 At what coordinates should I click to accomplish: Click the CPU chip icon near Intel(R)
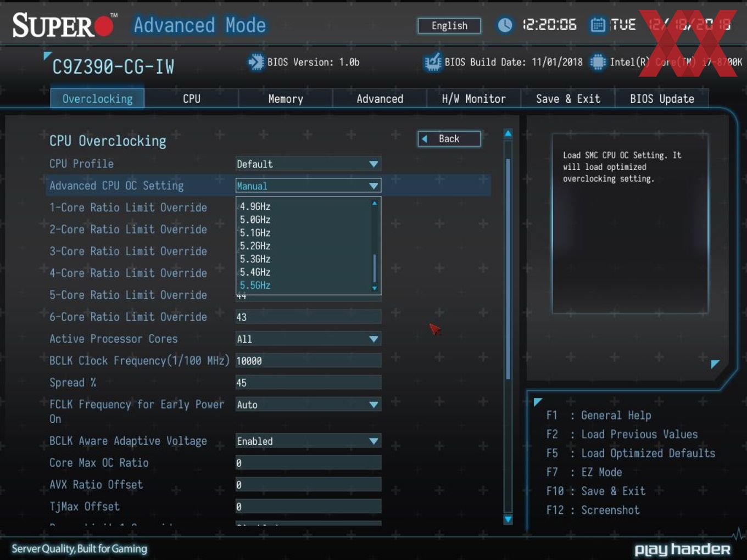[x=598, y=62]
